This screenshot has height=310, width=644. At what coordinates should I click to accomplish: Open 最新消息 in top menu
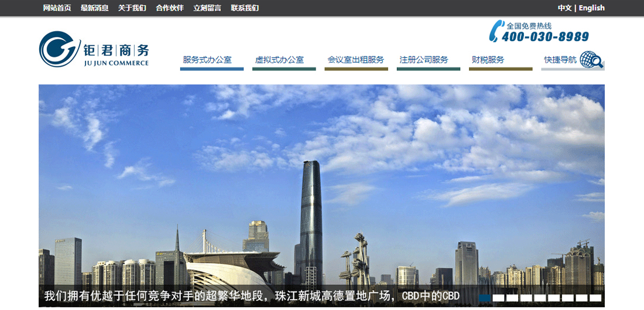click(x=94, y=8)
